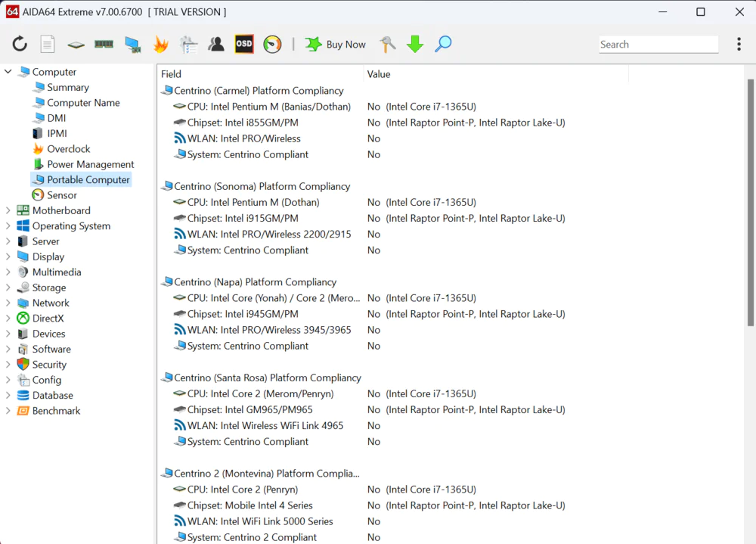The image size is (756, 544).
Task: Open the Overclock tree item
Action: click(x=69, y=149)
